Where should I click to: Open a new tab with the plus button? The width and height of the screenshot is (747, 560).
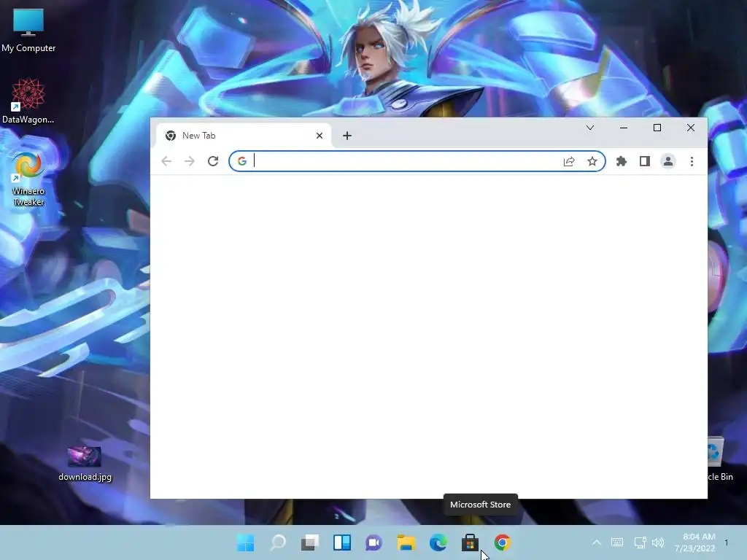tap(347, 136)
